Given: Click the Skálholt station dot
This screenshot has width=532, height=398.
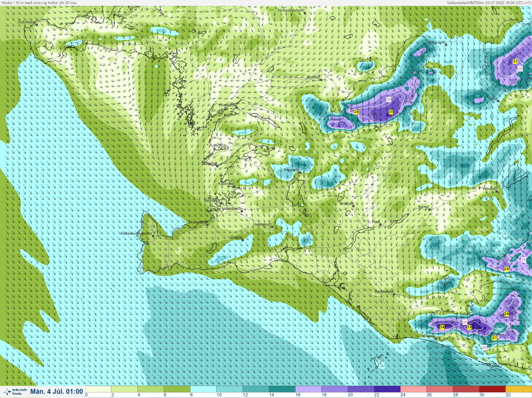Looking at the screenshot, I should (353, 206).
